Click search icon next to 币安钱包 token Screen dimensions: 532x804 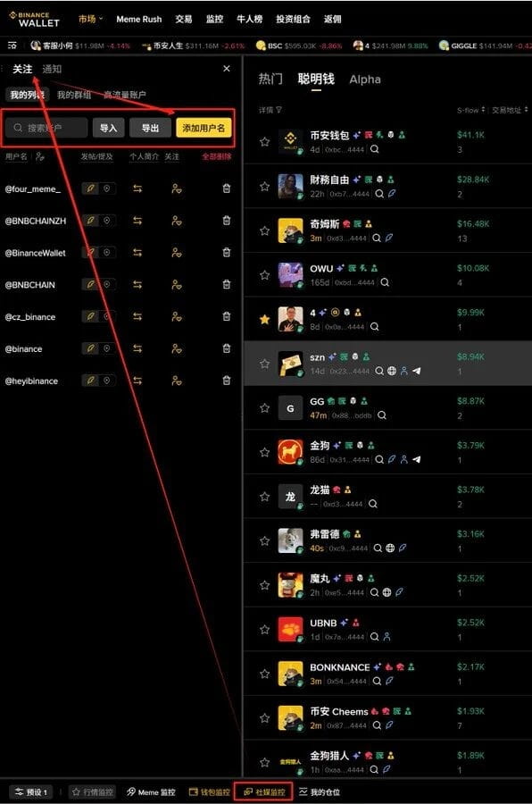(x=375, y=149)
